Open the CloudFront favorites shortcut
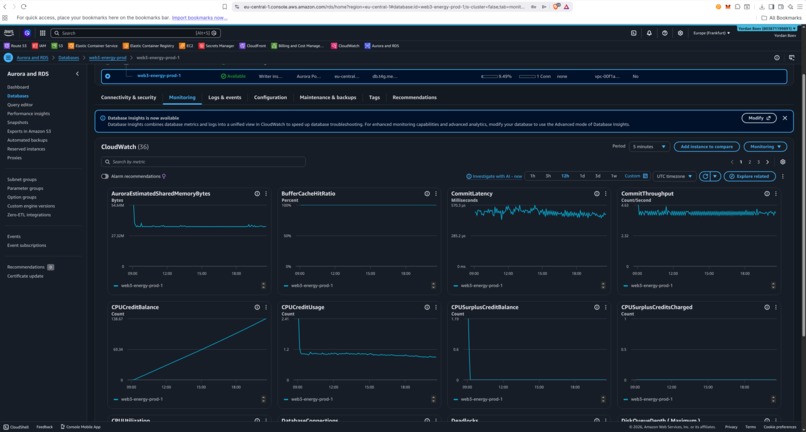The image size is (806, 432). coord(252,46)
